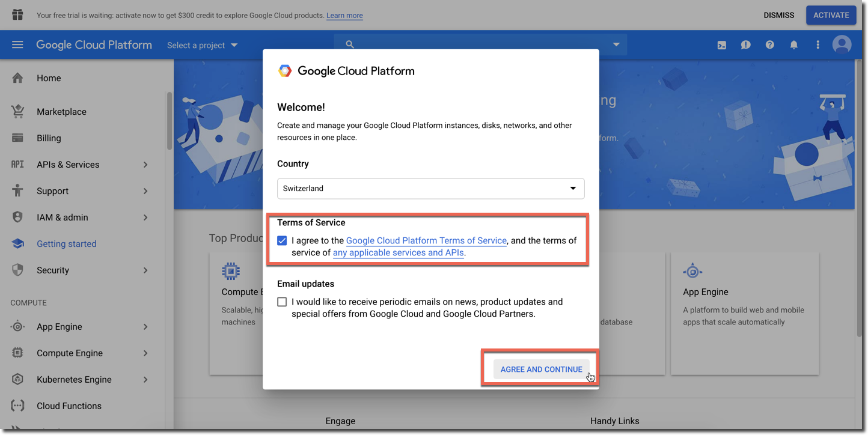Expand the APIs & Services submenu chevron

[x=145, y=165]
